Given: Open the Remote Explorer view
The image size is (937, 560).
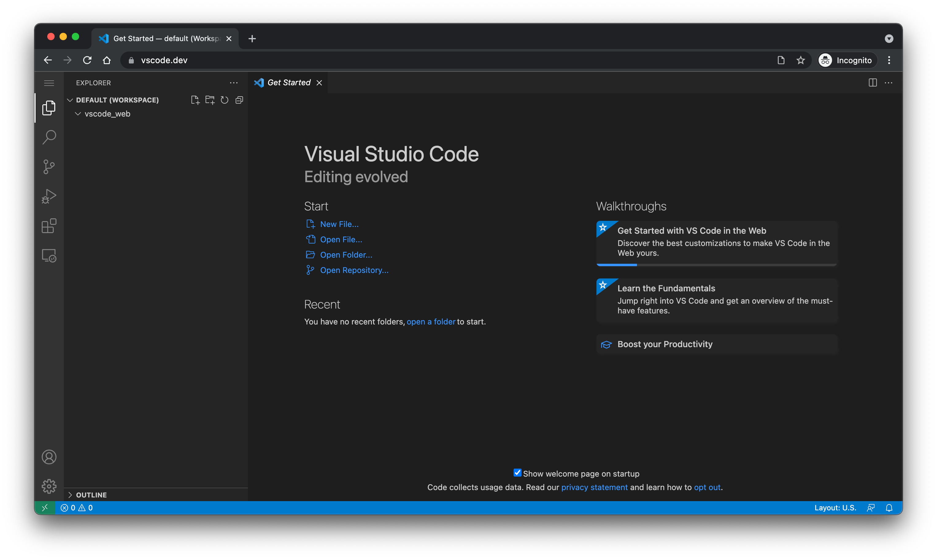Looking at the screenshot, I should click(49, 256).
